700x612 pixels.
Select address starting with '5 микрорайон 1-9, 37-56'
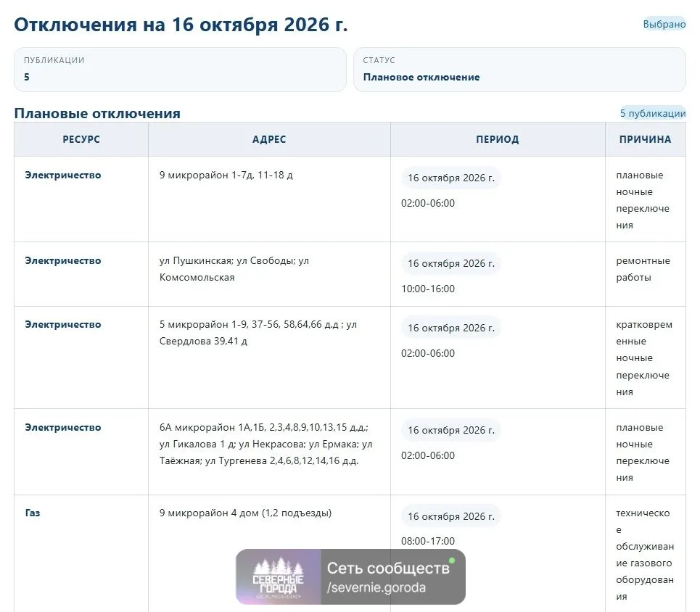coord(258,333)
